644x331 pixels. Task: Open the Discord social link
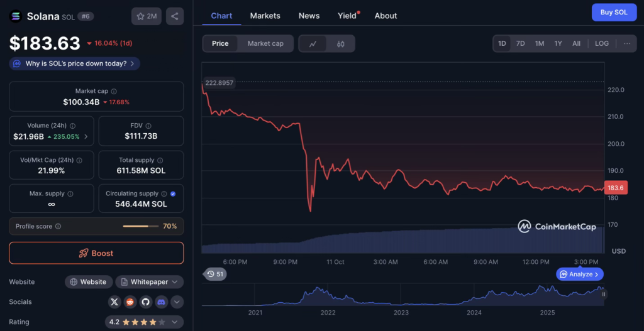pos(162,302)
